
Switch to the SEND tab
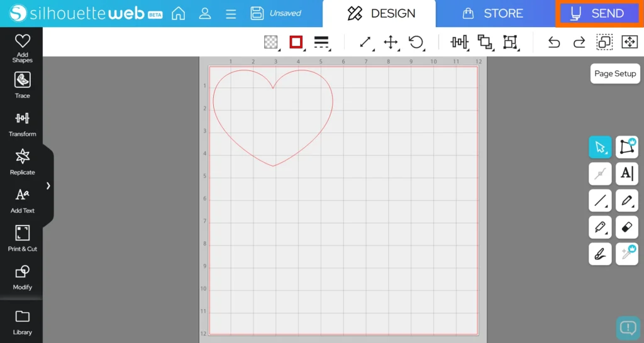click(x=599, y=13)
